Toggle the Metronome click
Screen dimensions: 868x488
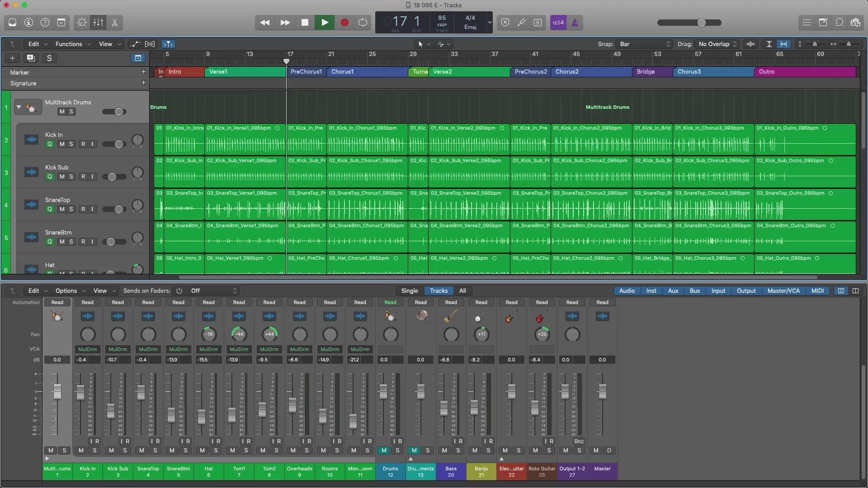coord(575,22)
